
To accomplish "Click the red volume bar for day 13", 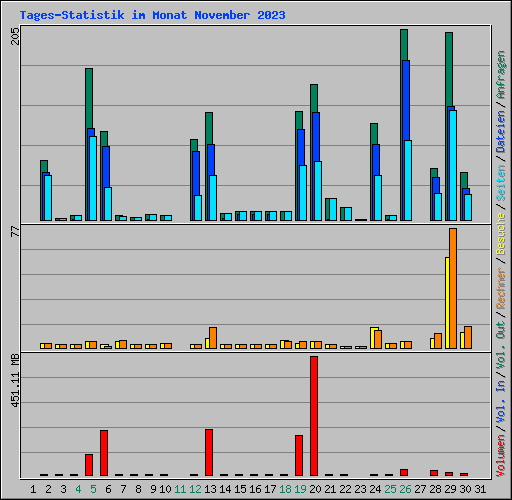I will [209, 452].
